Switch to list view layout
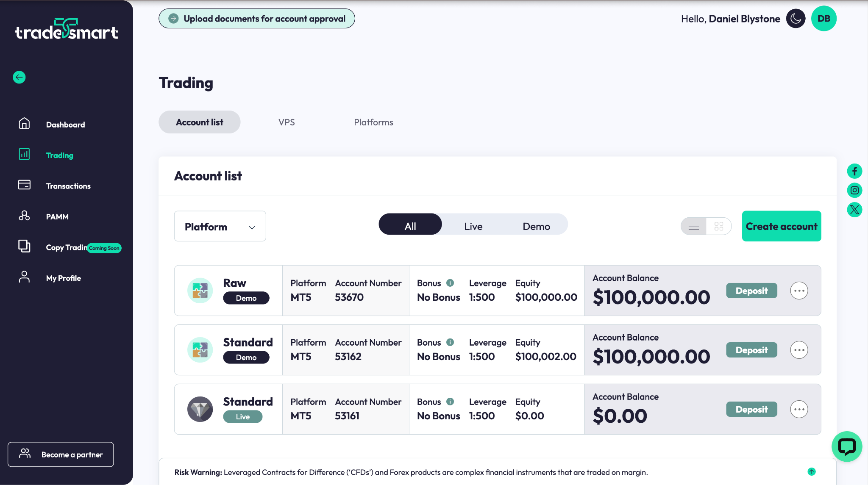This screenshot has width=868, height=485. (694, 226)
